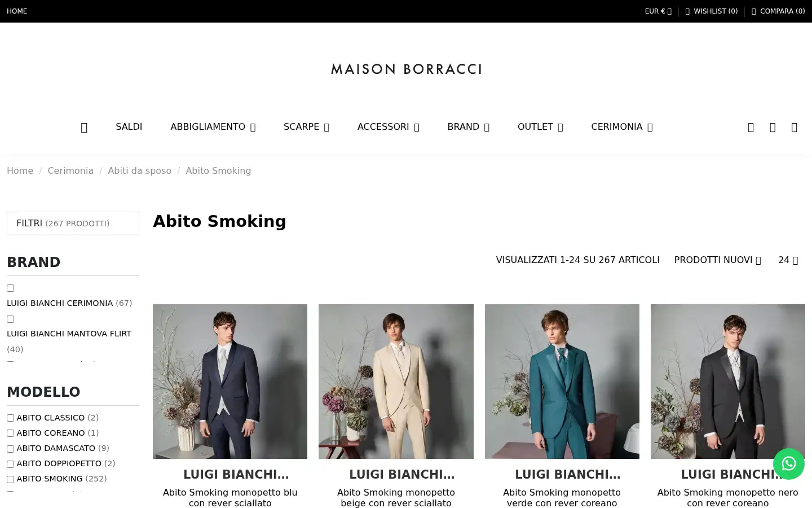Click the Maison Borracci logo

click(x=406, y=69)
